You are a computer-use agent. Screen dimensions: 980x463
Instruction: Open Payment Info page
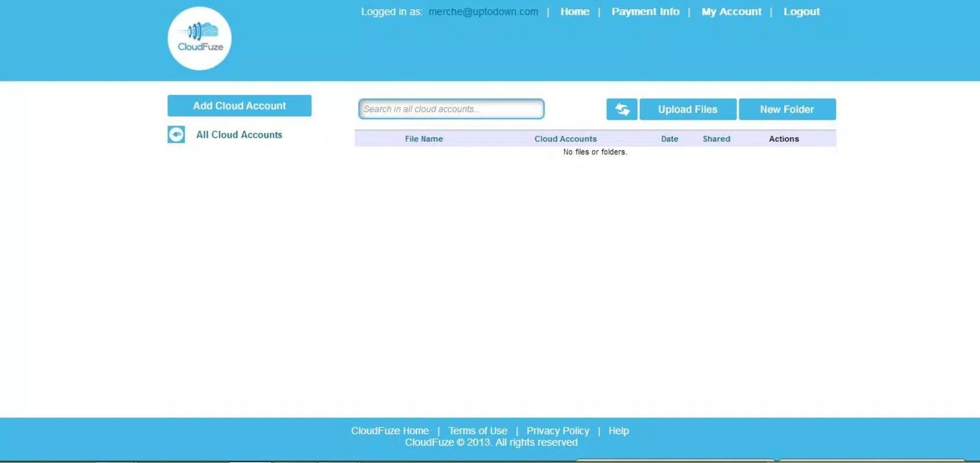click(645, 12)
